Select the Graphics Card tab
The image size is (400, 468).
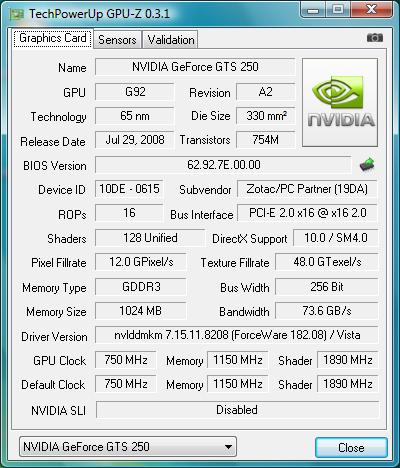[53, 38]
